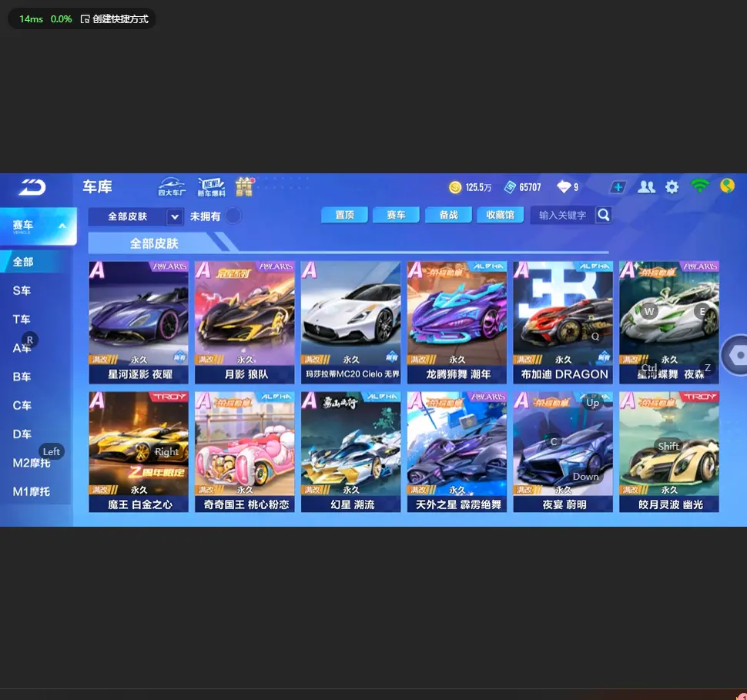Viewport: 747px width, 700px height.
Task: Select the S车 category tab
Action: point(22,290)
